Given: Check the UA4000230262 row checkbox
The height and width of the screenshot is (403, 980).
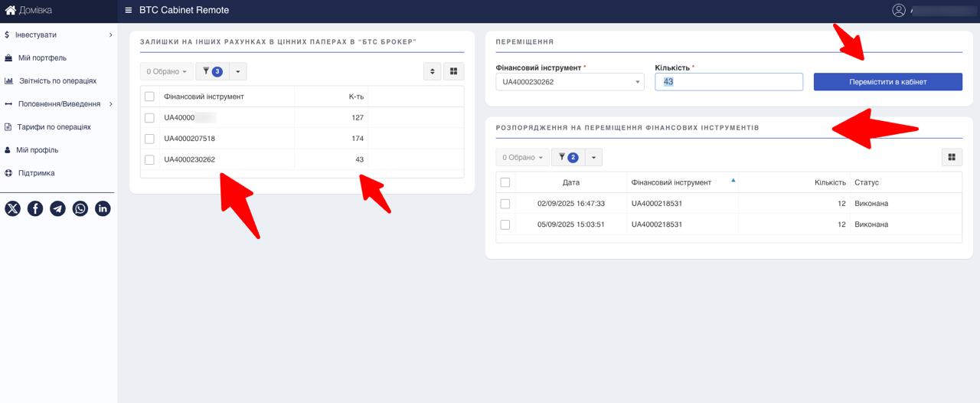Looking at the screenshot, I should coord(149,159).
